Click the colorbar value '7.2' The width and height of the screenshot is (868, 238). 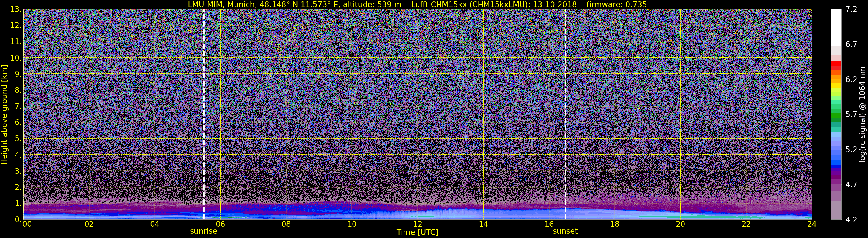[x=851, y=10]
